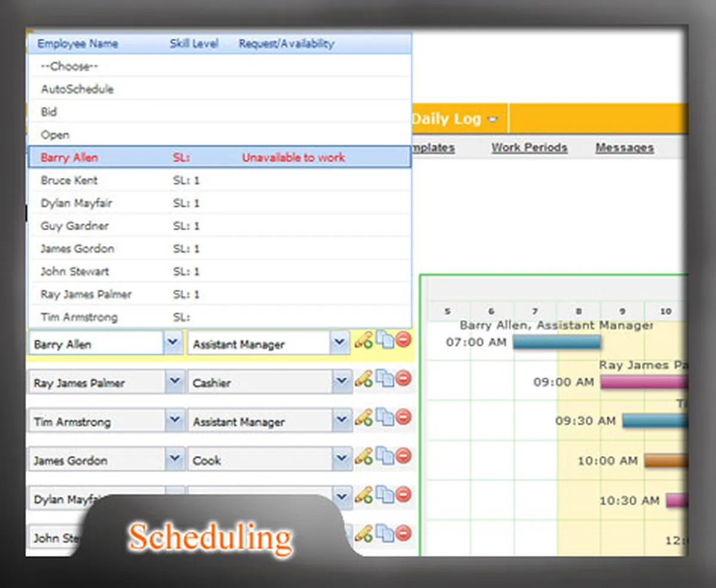
Task: Copy the James Gordon shift row
Action: pyautogui.click(x=384, y=457)
